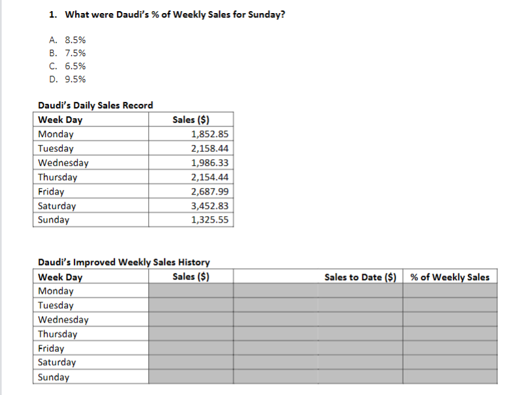This screenshot has height=395, width=532.
Task: Click empty Monday Sales ($) cell in improved table
Action: click(x=191, y=291)
